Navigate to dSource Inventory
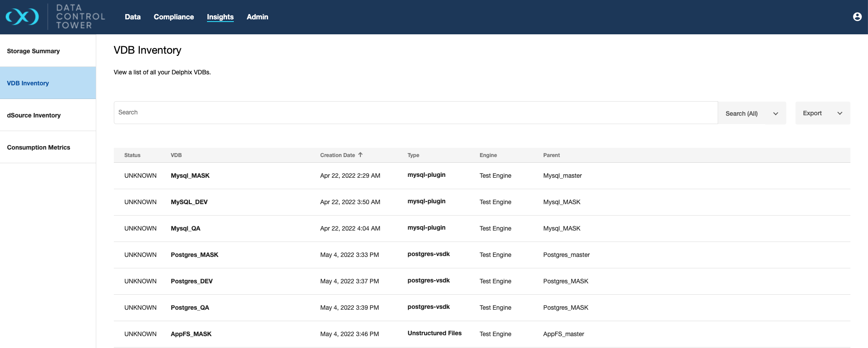Screen dimensions: 868x348 34,115
